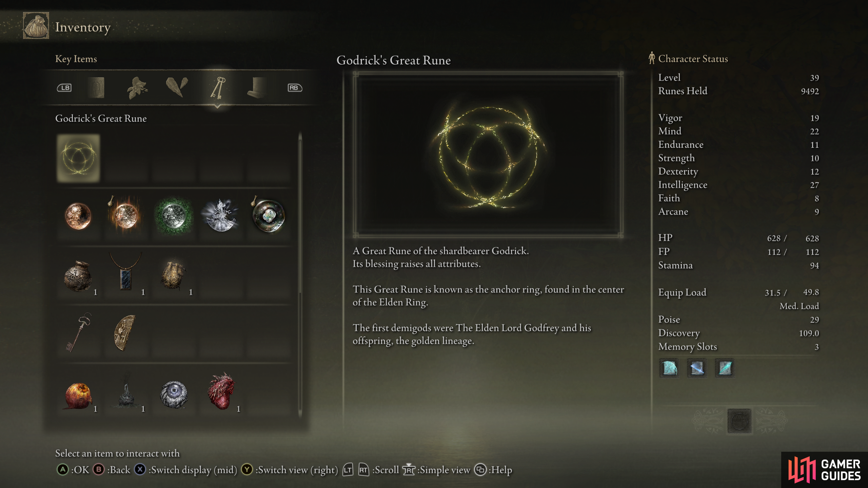The height and width of the screenshot is (488, 868).
Task: Select the silver tree crystal tear item
Action: (x=221, y=216)
